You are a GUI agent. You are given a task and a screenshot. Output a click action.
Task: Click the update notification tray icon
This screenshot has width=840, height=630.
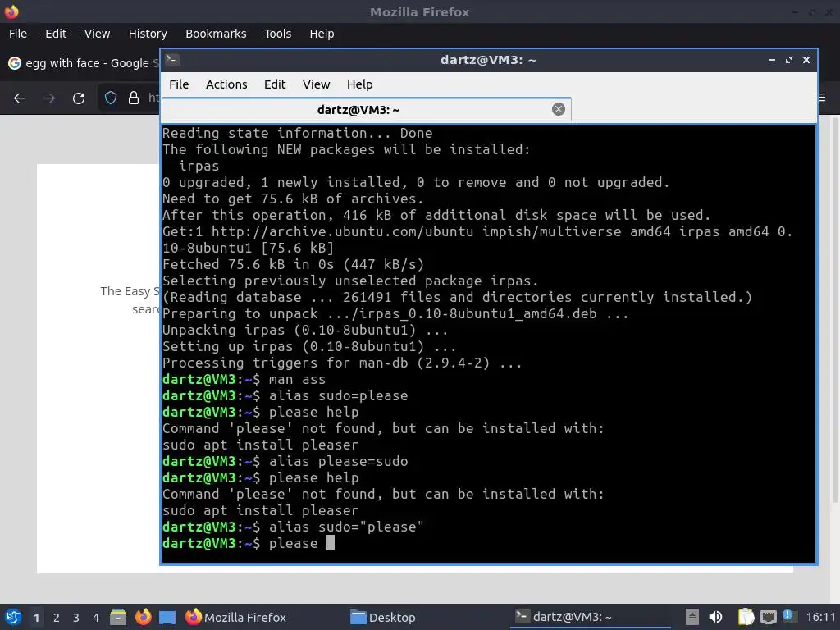[x=788, y=616]
